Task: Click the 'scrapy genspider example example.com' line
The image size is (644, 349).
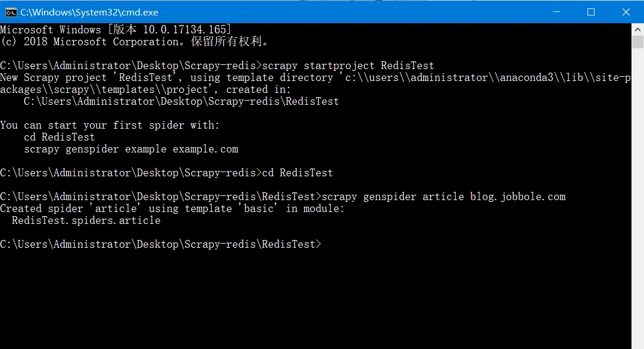Action: tap(131, 149)
